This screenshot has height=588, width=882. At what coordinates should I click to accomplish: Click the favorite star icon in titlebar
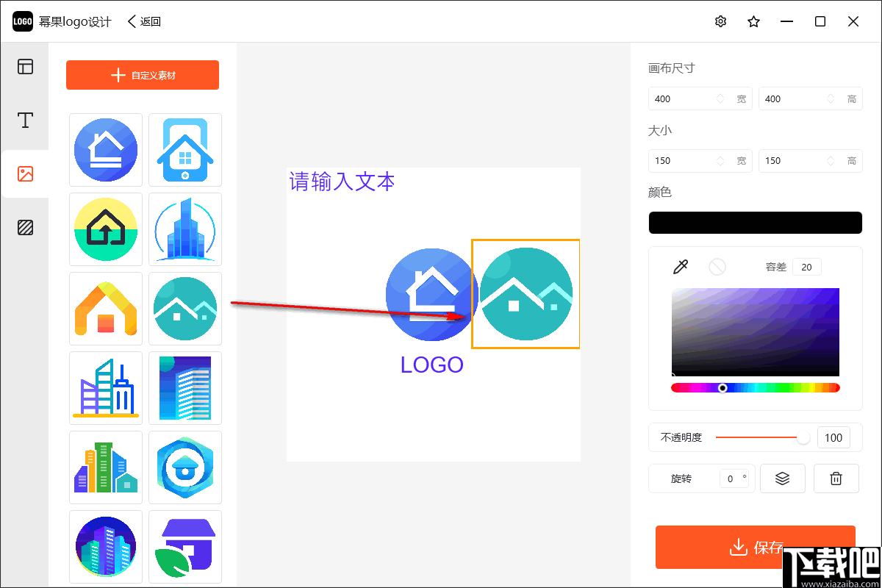[753, 21]
